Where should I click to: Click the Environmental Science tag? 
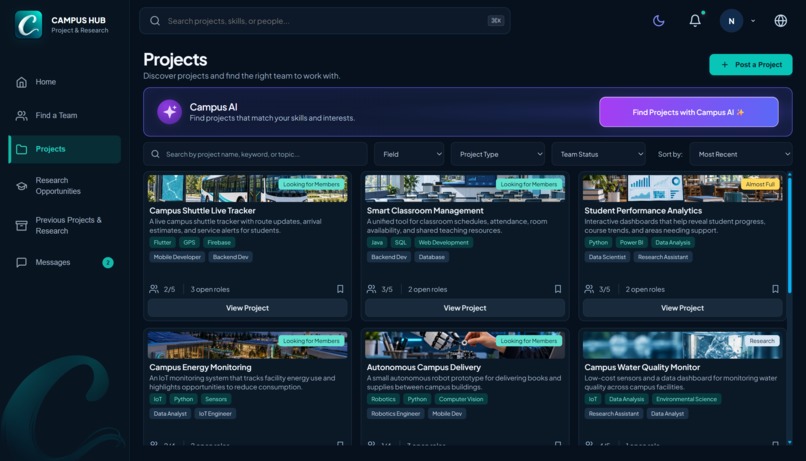click(x=686, y=399)
